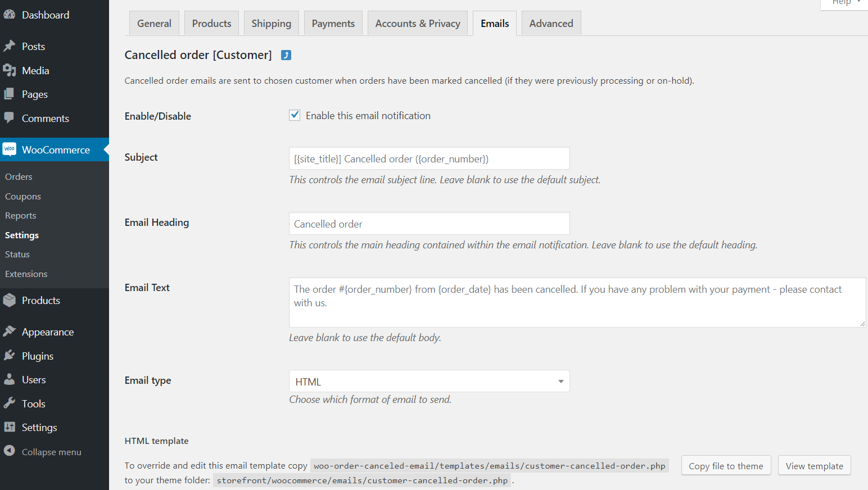
Task: Toggle Enable this email notification checkbox
Action: (x=295, y=115)
